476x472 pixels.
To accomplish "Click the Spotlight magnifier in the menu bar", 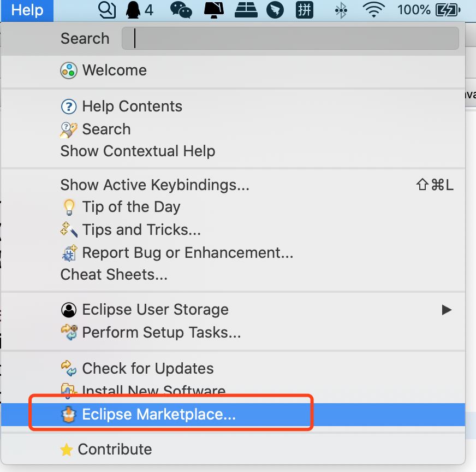I will [107, 9].
